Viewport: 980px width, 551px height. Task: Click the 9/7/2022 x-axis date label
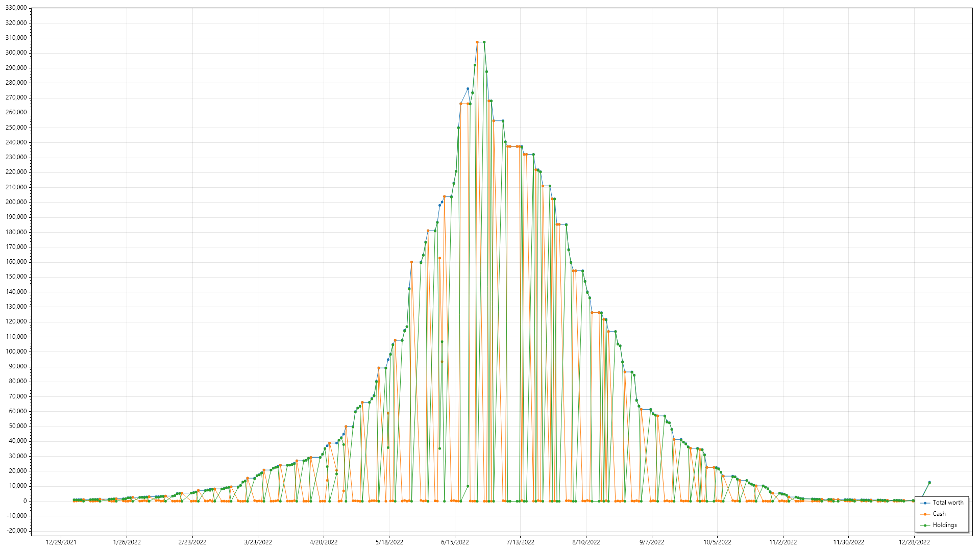(x=652, y=542)
